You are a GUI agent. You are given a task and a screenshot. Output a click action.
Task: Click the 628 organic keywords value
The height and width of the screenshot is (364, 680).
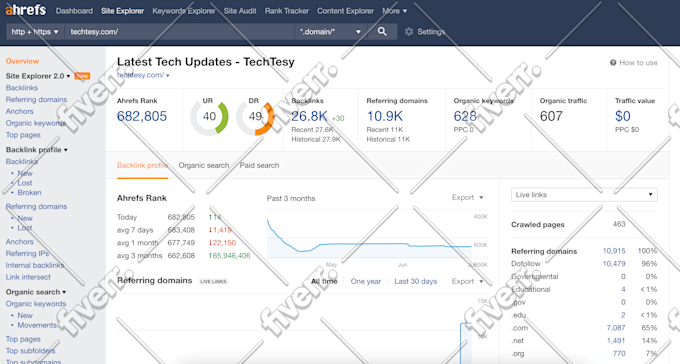point(465,116)
